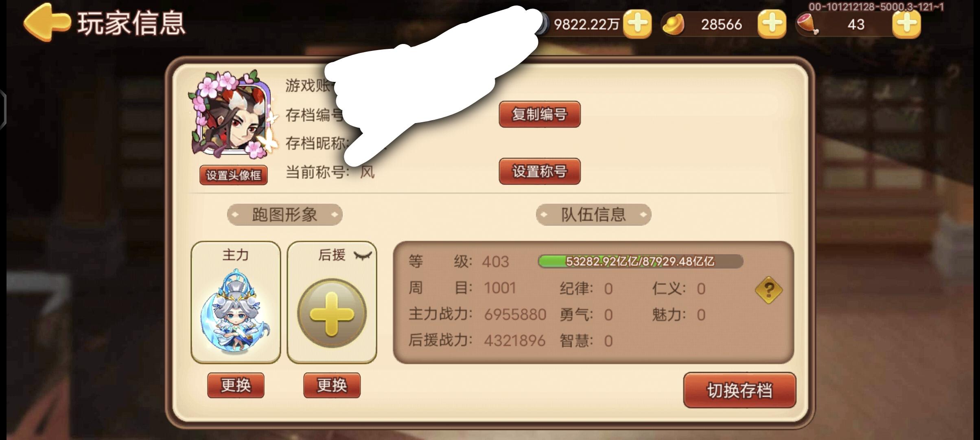Add meat stamina with plus icon

[906, 24]
